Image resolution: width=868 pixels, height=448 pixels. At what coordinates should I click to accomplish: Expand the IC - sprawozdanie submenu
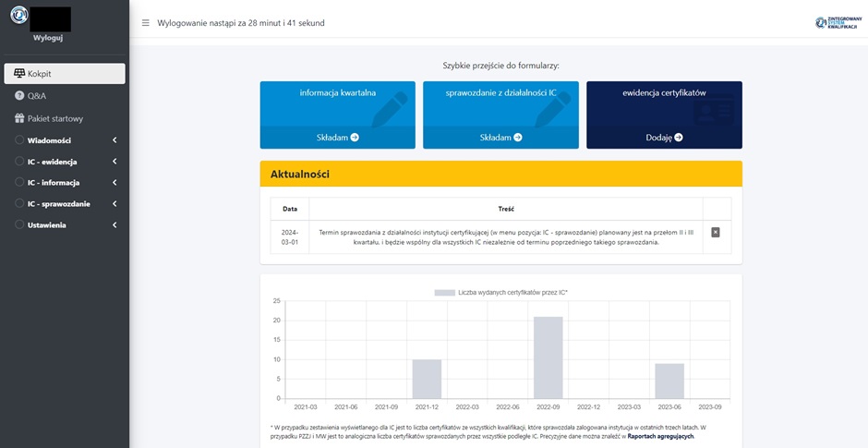(x=65, y=203)
